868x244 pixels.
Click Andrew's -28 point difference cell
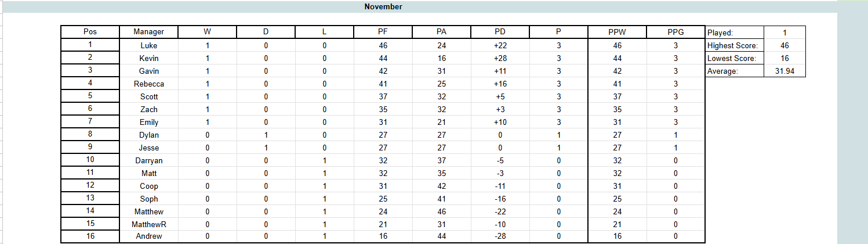click(500, 236)
